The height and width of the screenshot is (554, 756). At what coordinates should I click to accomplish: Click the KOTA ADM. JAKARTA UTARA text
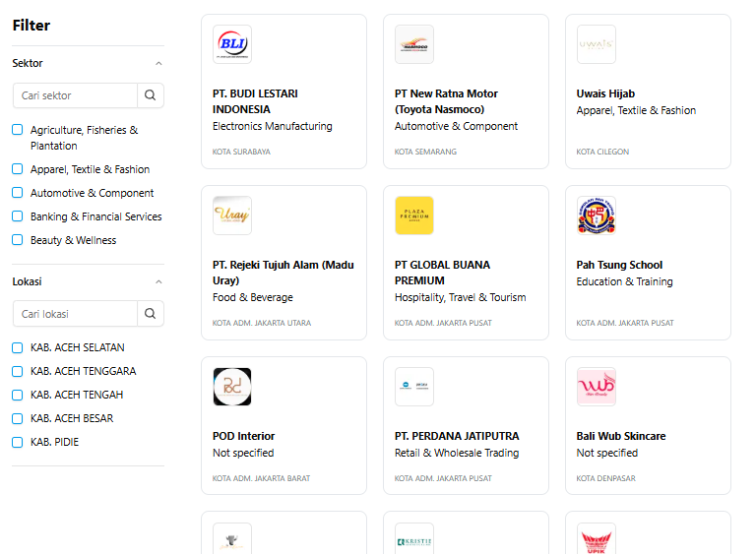click(262, 323)
